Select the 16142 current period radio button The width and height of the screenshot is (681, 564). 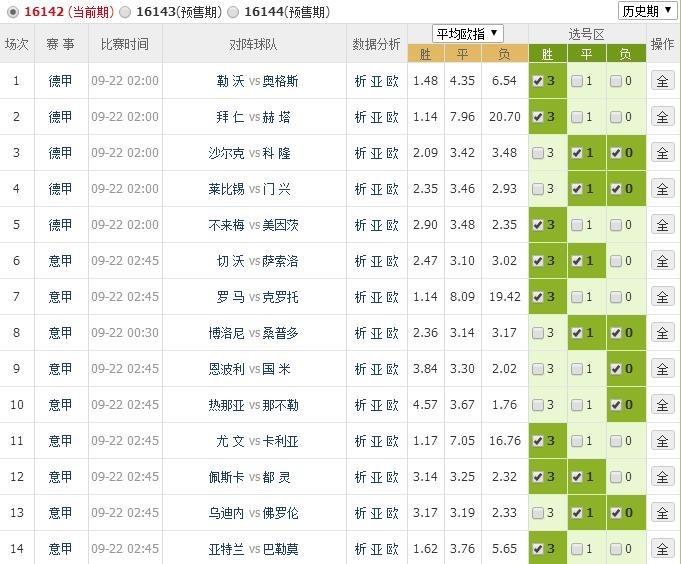point(12,12)
